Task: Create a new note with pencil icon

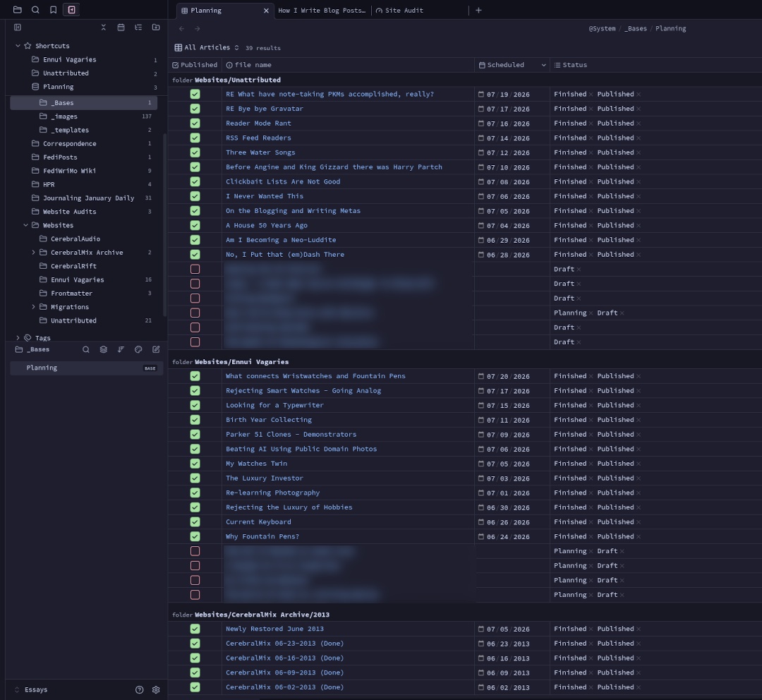Action: pyautogui.click(x=156, y=349)
